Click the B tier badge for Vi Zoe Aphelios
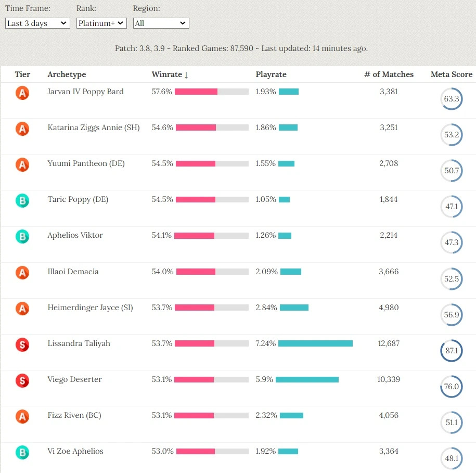476x473 pixels. (x=22, y=452)
